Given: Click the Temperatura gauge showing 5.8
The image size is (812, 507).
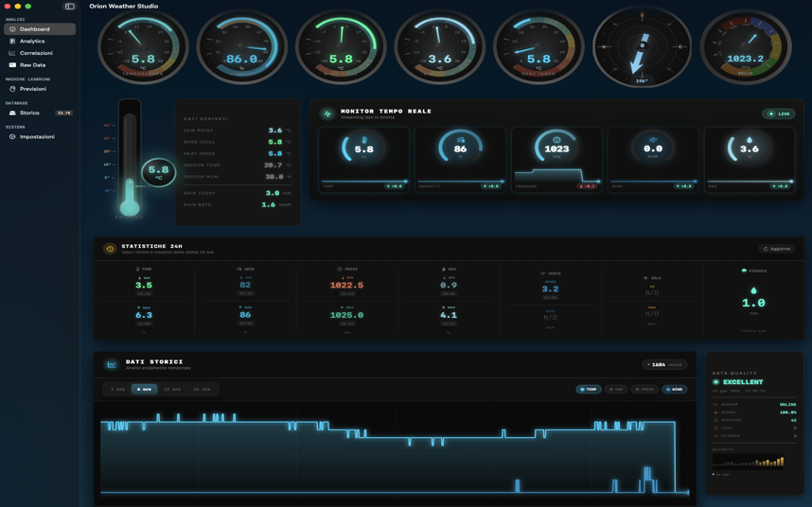Looking at the screenshot, I should click(143, 47).
